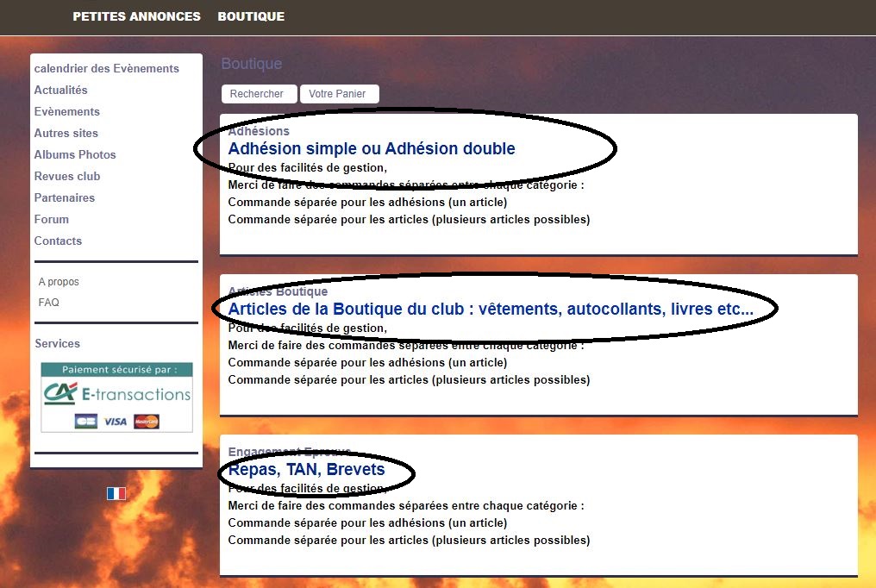Open the Boutique menu item

click(x=251, y=16)
